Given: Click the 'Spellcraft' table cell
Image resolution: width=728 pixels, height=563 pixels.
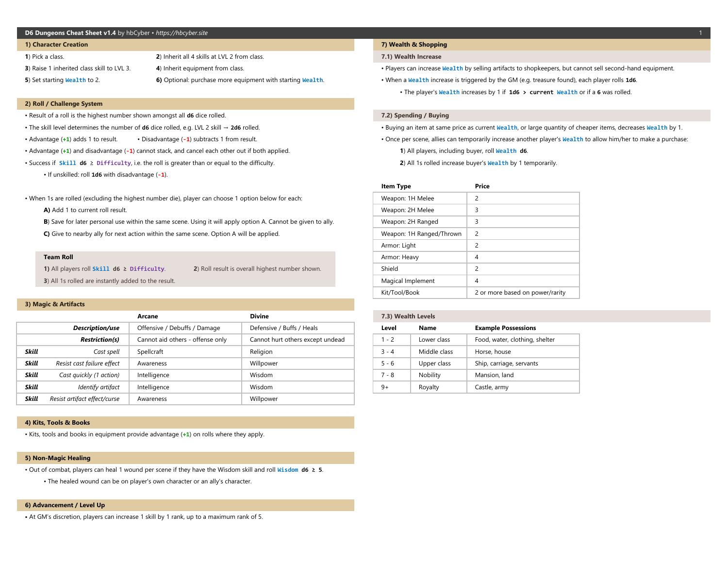Looking at the screenshot, I should (x=185, y=352).
